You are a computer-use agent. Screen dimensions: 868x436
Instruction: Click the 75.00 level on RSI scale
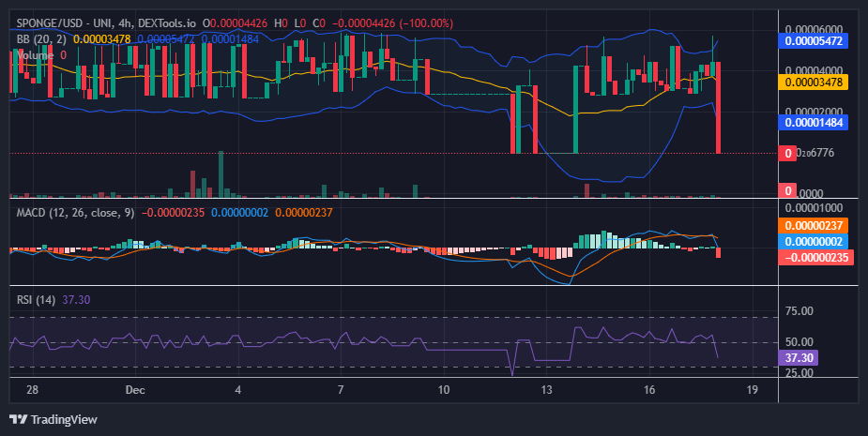coord(799,311)
